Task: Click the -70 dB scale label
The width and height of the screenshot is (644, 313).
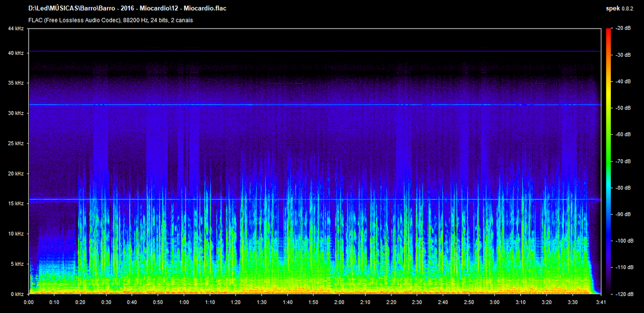Action: [x=623, y=161]
